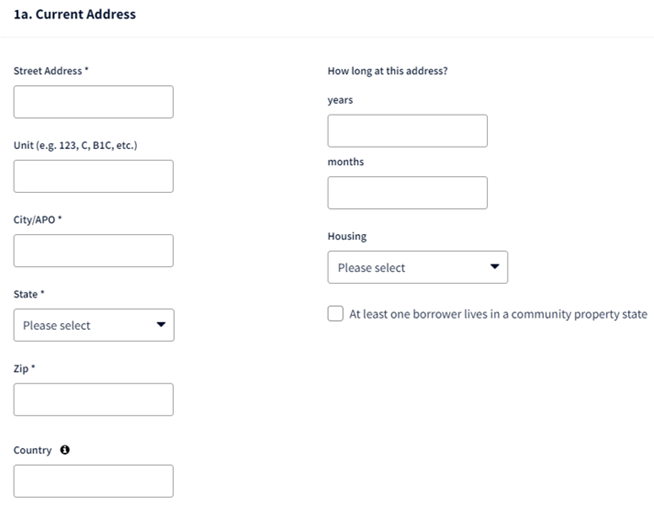
Task: Focus the Country text field
Action: 93,481
